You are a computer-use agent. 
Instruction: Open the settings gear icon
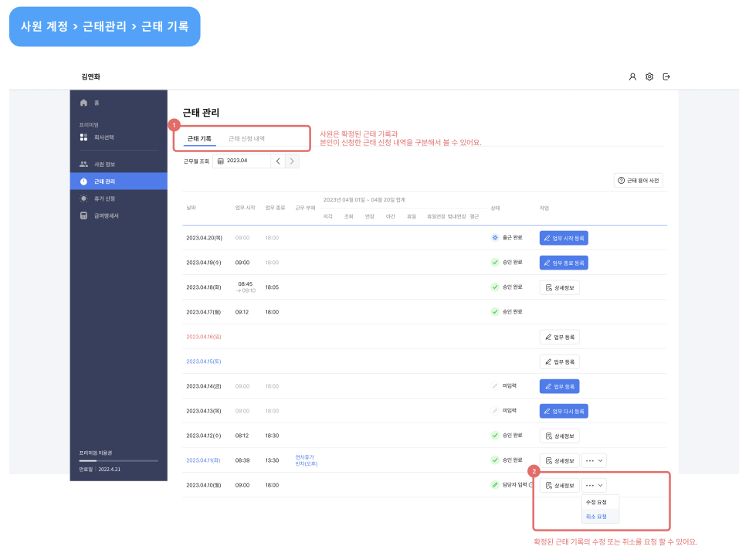click(649, 76)
